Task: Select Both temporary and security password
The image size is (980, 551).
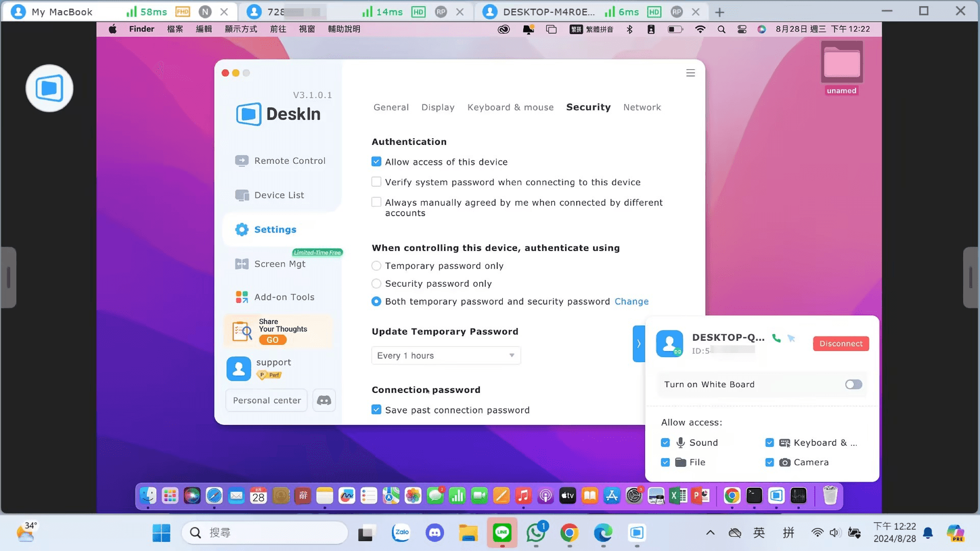Action: pyautogui.click(x=376, y=302)
